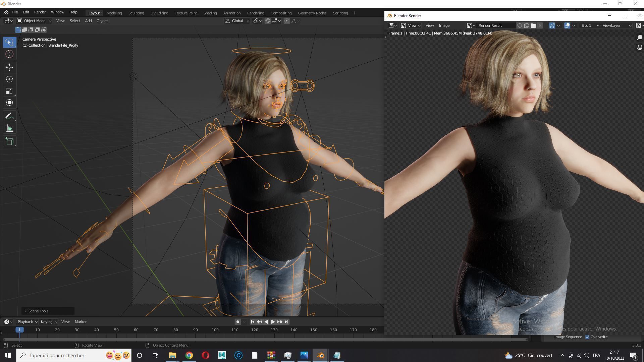Viewport: 644px width, 362px height.
Task: Open timeline editor type dropdown
Action: coord(8,322)
